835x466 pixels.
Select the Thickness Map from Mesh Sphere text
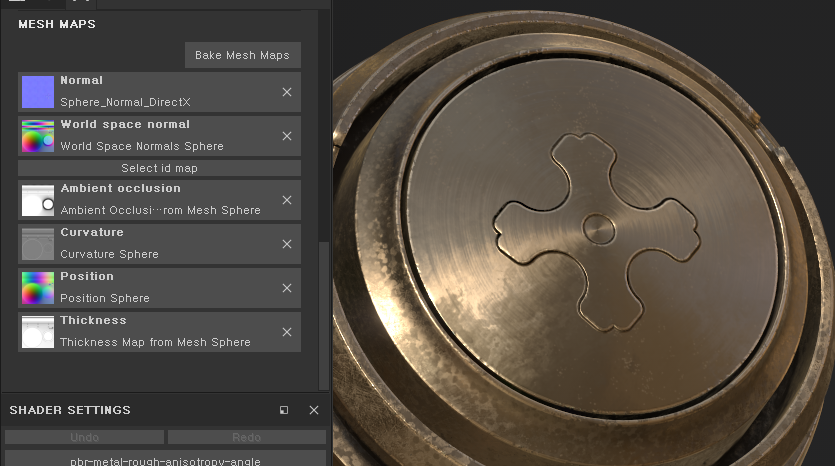click(x=155, y=342)
